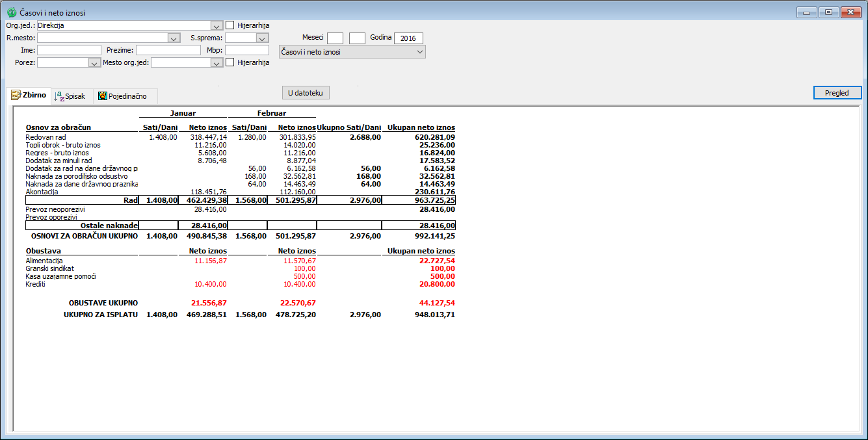
Task: Click the first Meseci input box
Action: 335,38
